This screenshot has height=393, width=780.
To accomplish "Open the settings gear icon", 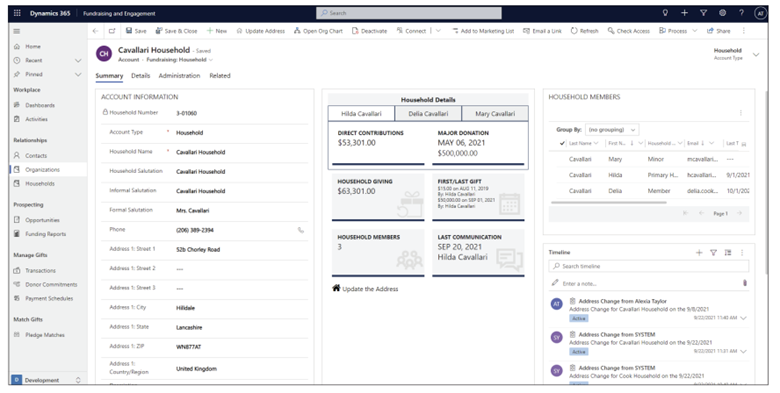I will pos(722,13).
